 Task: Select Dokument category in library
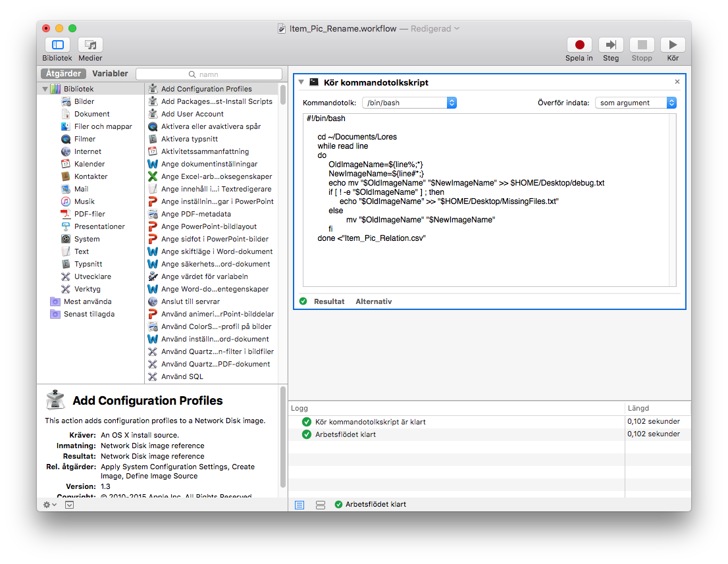click(92, 114)
